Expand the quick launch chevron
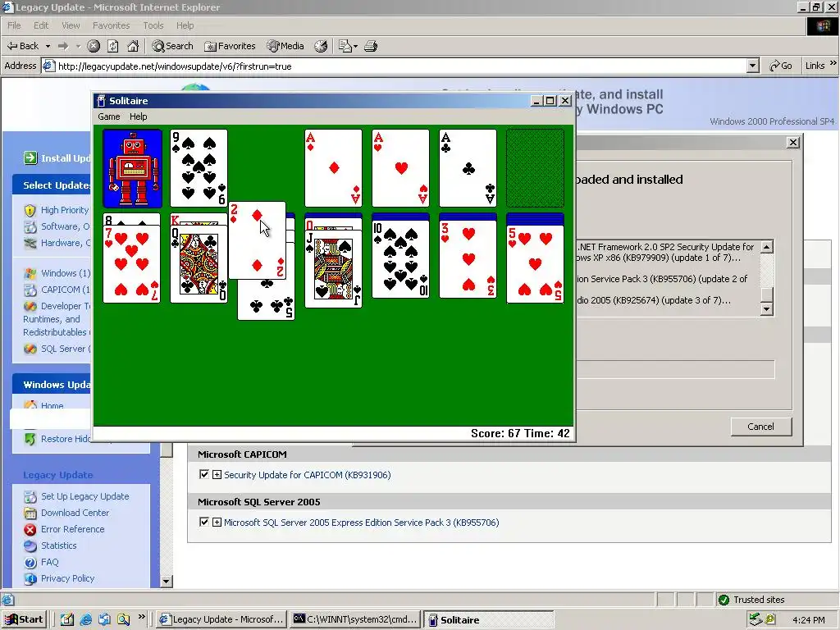Image resolution: width=840 pixels, height=630 pixels. pos(141,617)
